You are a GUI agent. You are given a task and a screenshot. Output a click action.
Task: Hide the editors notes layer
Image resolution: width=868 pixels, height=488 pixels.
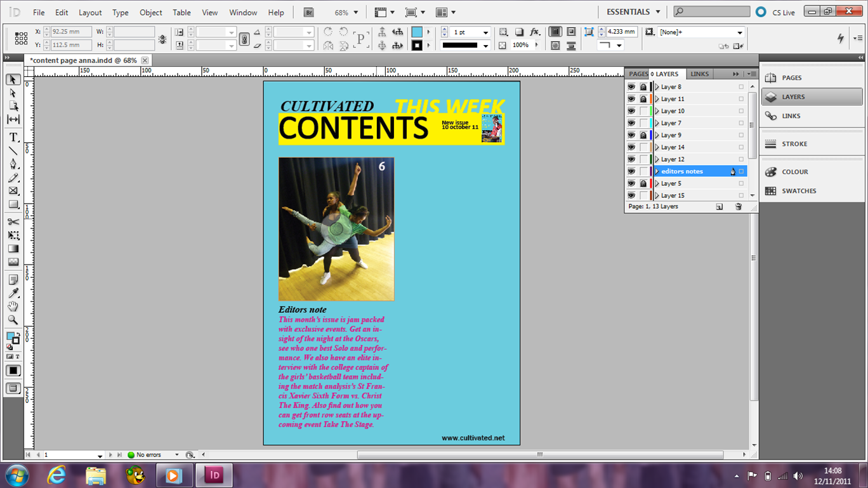pos(631,171)
